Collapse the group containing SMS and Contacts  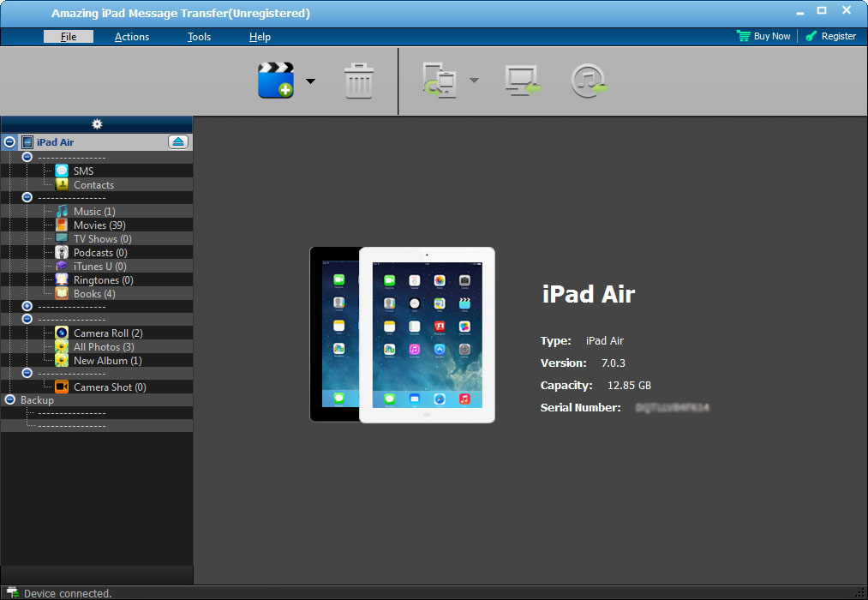[x=27, y=157]
